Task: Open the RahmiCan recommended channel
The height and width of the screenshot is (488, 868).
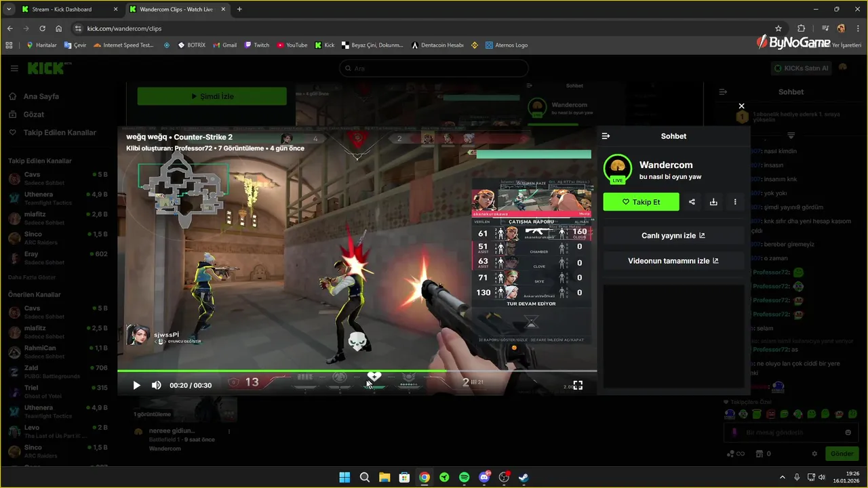Action: tap(58, 352)
